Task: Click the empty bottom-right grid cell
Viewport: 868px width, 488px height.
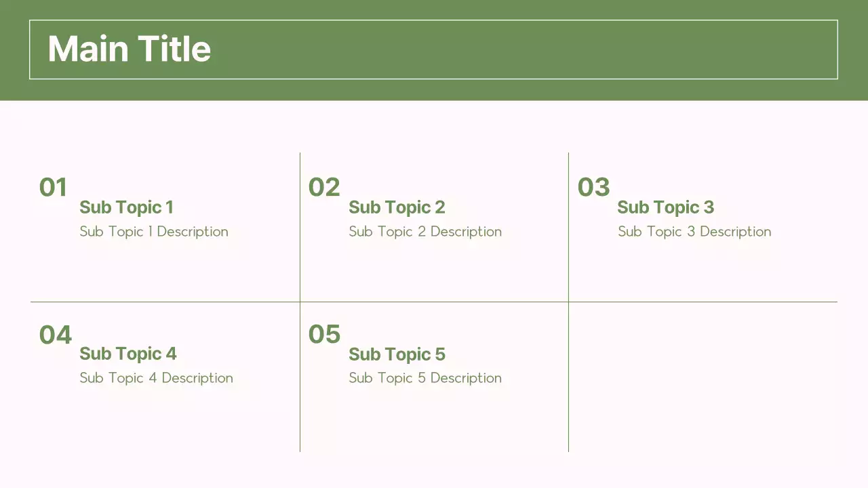Action: 703,377
